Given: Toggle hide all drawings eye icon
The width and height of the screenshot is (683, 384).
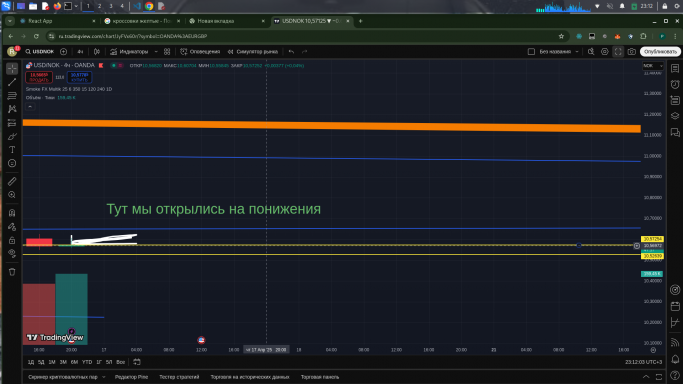Looking at the screenshot, I should point(12,253).
